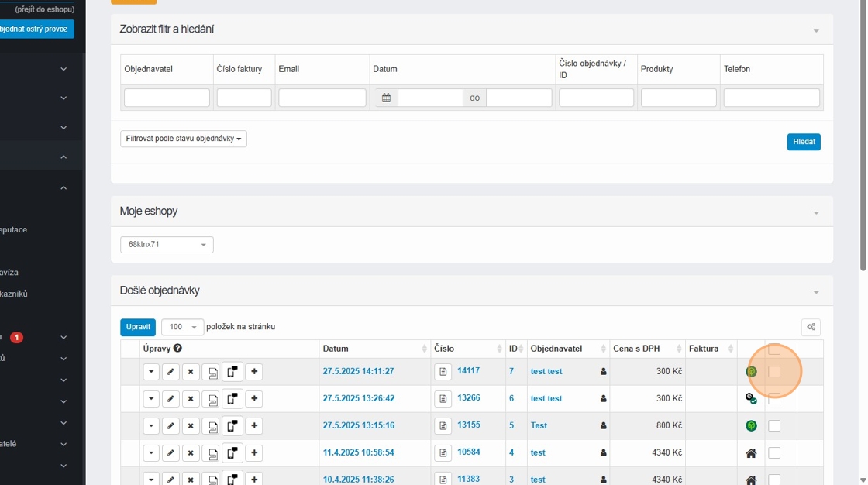Tick the checkbox for order 13155

[x=774, y=425]
